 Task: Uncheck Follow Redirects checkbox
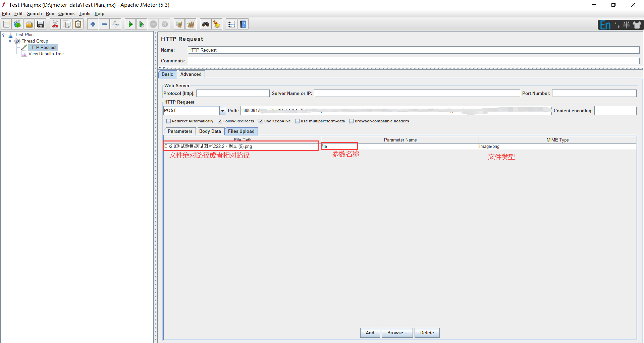(x=220, y=121)
